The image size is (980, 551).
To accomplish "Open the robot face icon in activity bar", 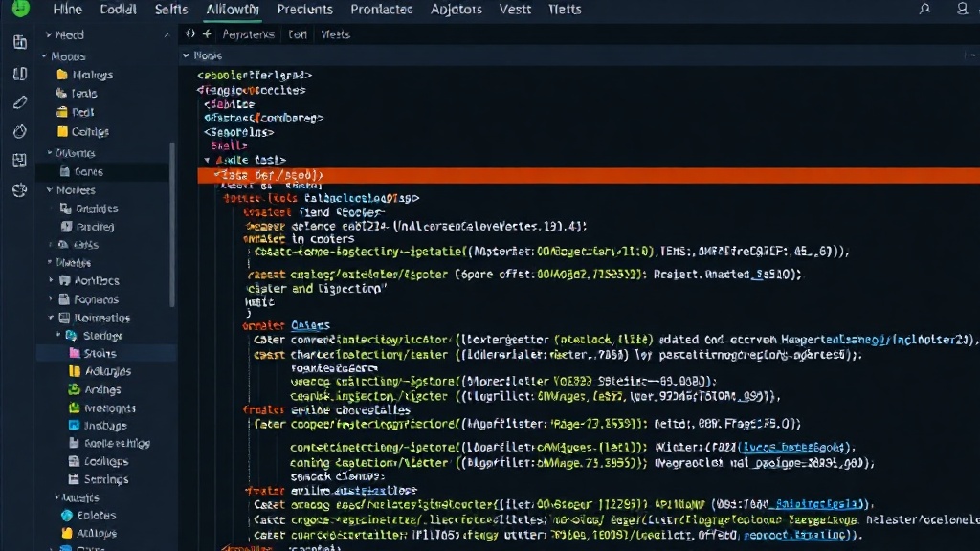I will coord(20,190).
